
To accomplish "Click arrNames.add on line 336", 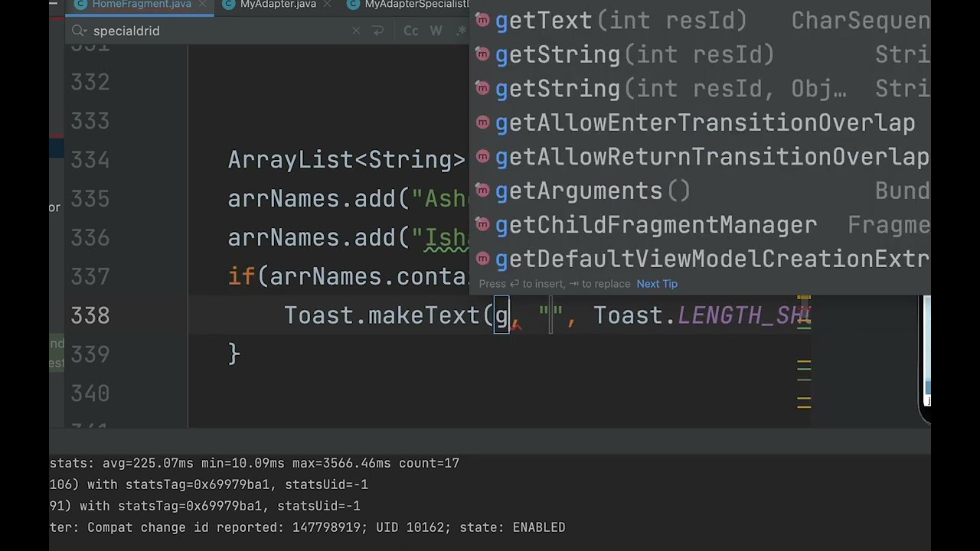I will (312, 238).
